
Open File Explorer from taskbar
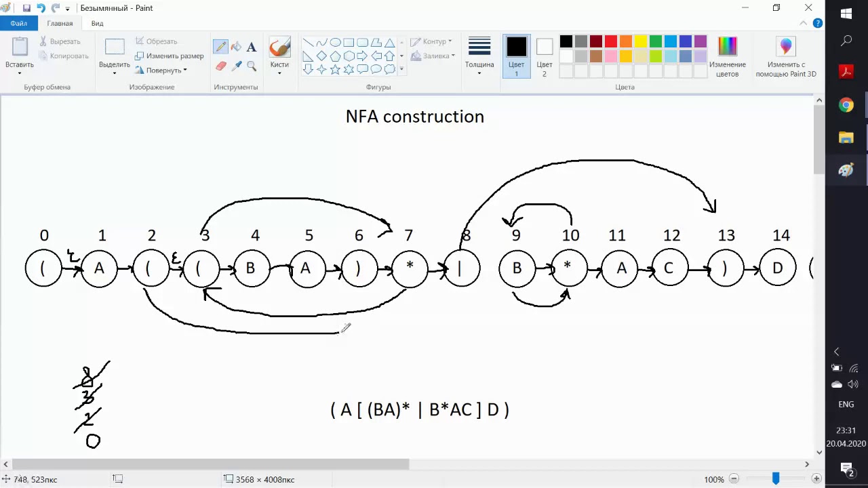point(846,138)
